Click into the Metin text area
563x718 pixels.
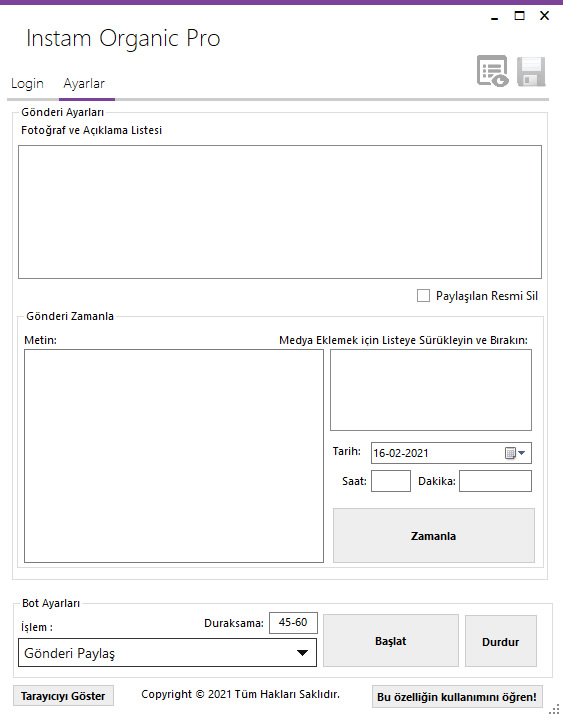[x=174, y=456]
